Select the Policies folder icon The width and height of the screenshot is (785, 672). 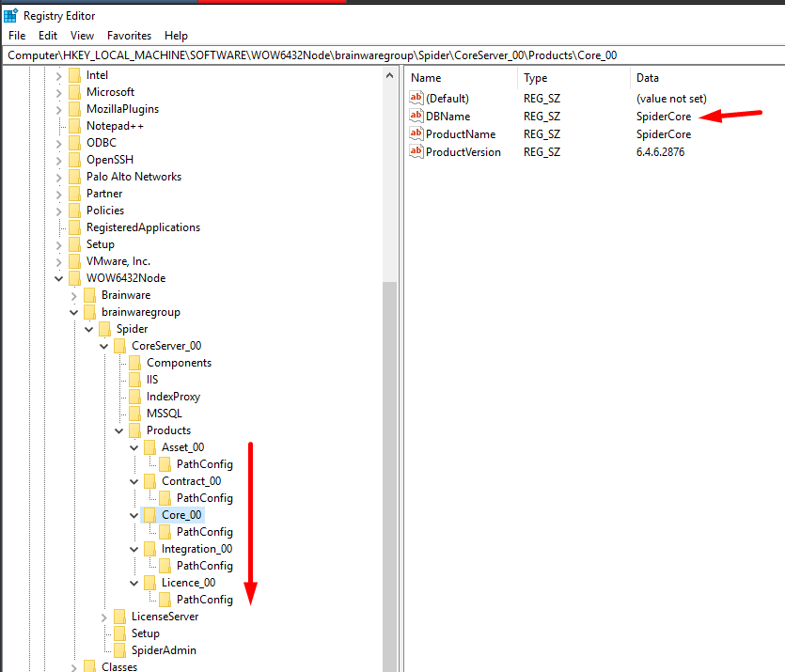coord(74,211)
